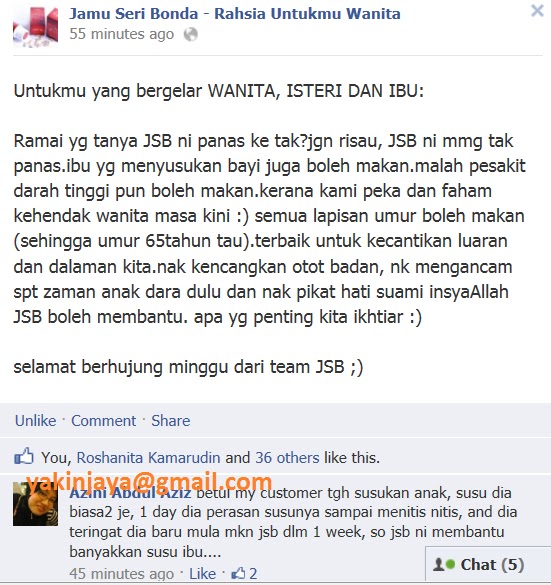Click the post body text paragraph
Screen dimensions: 551x585
[x=269, y=229]
